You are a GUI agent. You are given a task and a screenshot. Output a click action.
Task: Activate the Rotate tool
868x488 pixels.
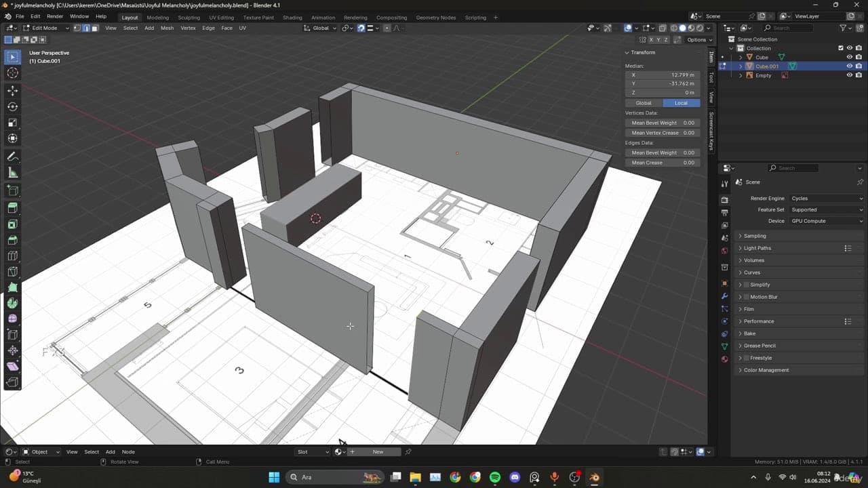(x=12, y=106)
